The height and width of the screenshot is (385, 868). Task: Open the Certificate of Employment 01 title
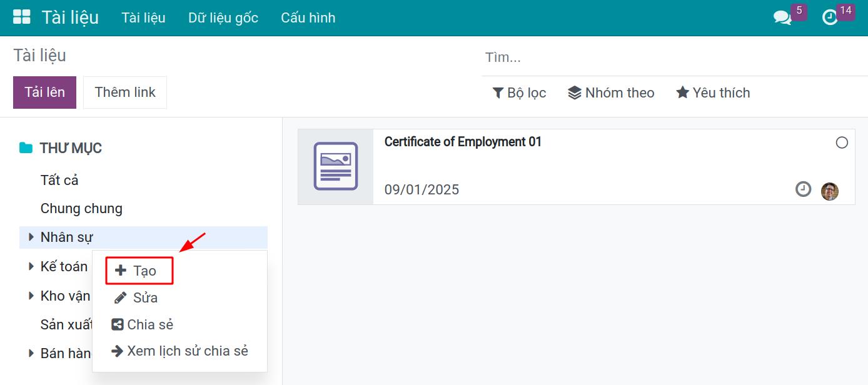pos(463,142)
